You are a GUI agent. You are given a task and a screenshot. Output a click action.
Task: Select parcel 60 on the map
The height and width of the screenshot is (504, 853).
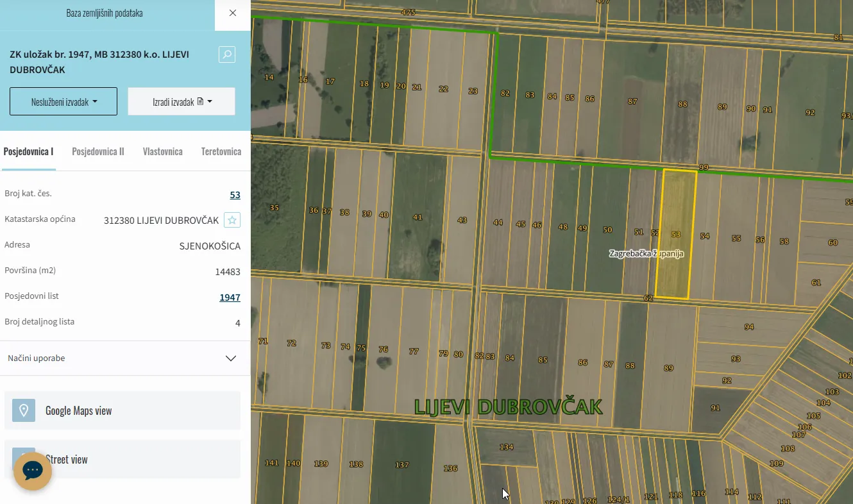coord(832,242)
